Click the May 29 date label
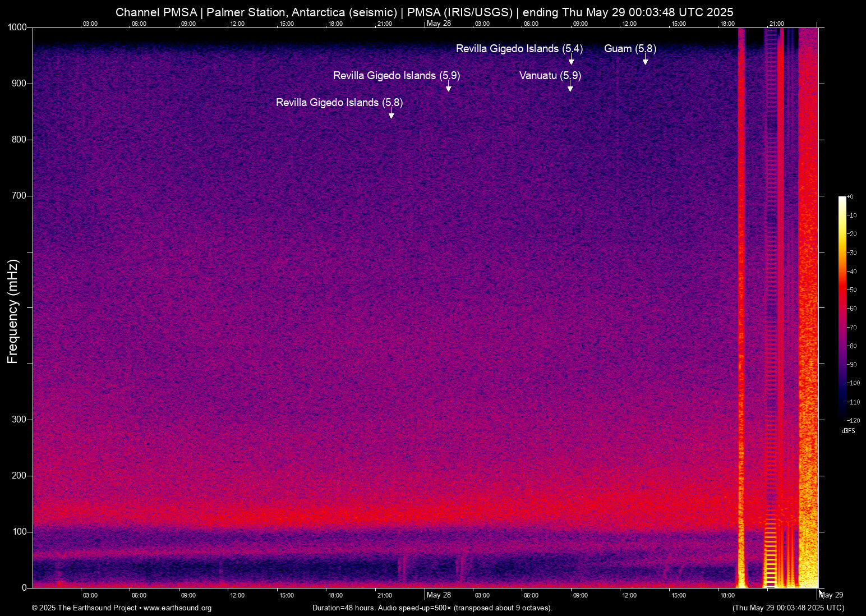866x616 pixels. pos(831,595)
